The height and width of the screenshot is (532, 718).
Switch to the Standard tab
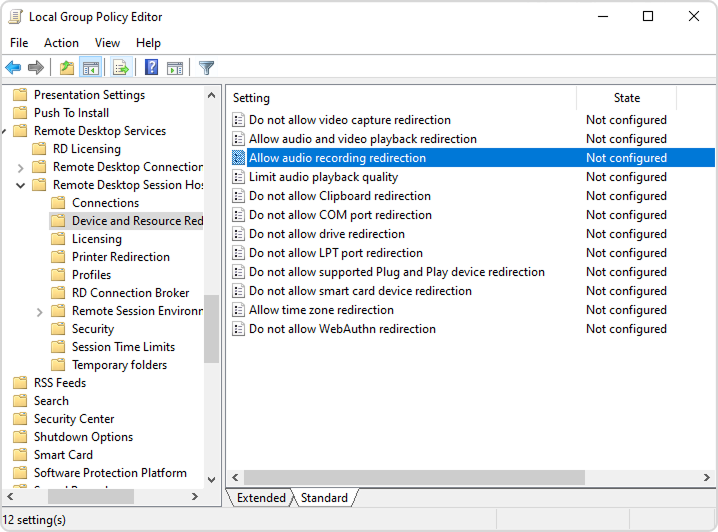click(x=324, y=498)
